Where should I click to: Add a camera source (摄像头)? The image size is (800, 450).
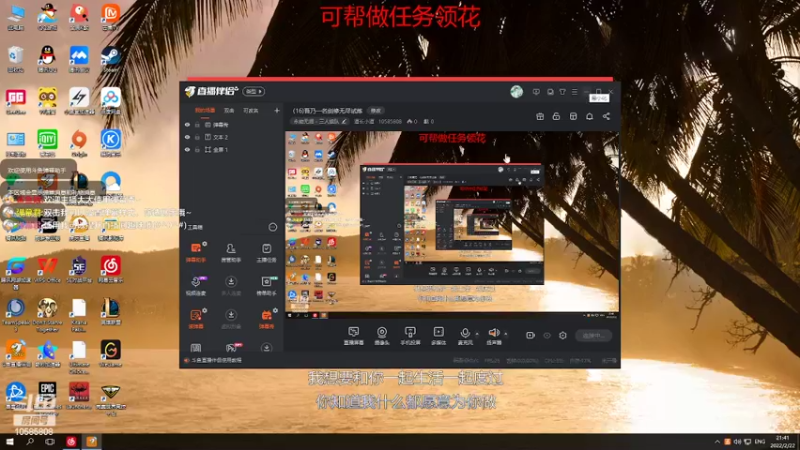[x=382, y=336]
